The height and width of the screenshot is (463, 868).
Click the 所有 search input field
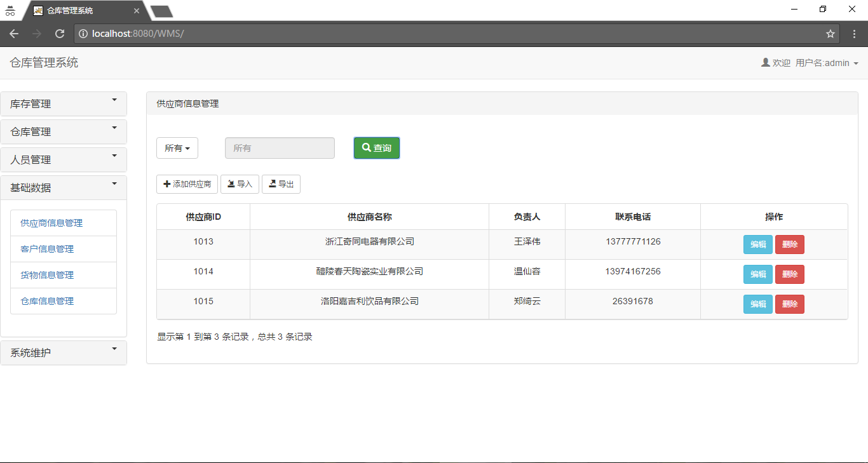click(280, 148)
